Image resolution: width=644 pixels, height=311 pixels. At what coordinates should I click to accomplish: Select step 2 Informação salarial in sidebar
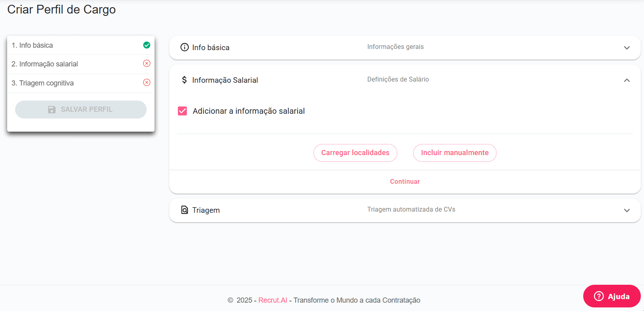click(44, 64)
